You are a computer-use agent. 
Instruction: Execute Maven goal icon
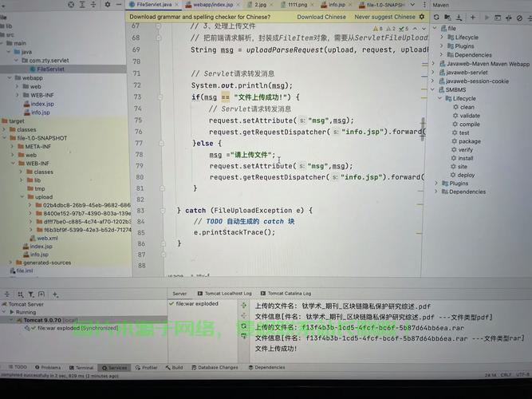pos(498,18)
